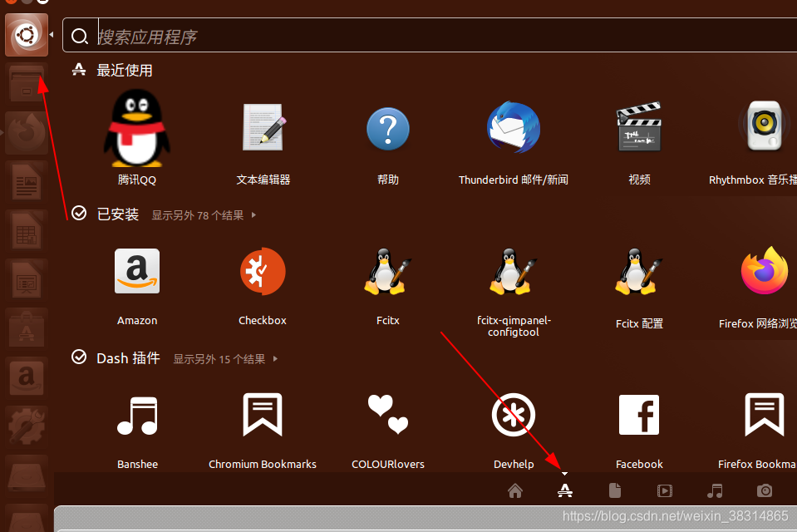Switch to the Files lens
This screenshot has height=532, width=797.
(614, 490)
